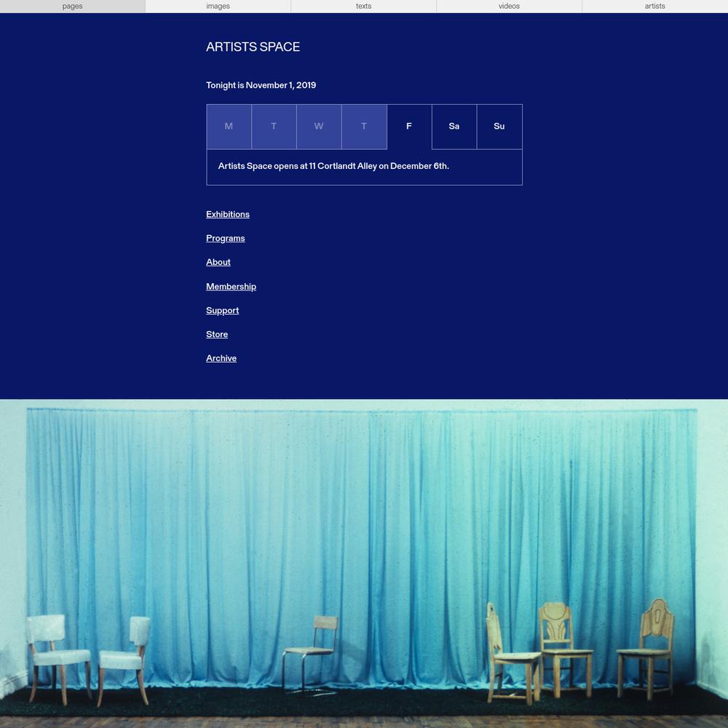Visit the About page
This screenshot has height=728, width=728.
(218, 262)
